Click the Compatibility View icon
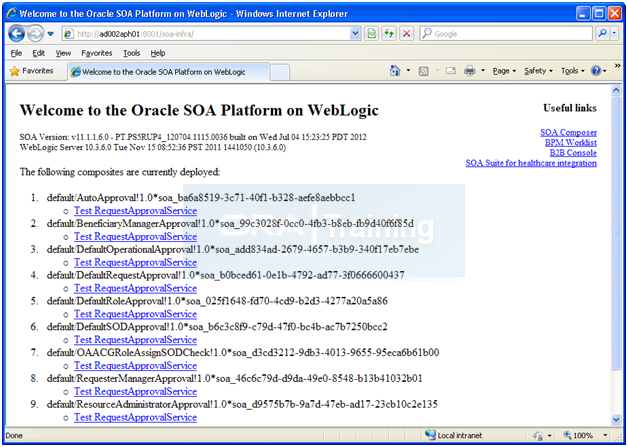The width and height of the screenshot is (628, 447). [x=371, y=34]
